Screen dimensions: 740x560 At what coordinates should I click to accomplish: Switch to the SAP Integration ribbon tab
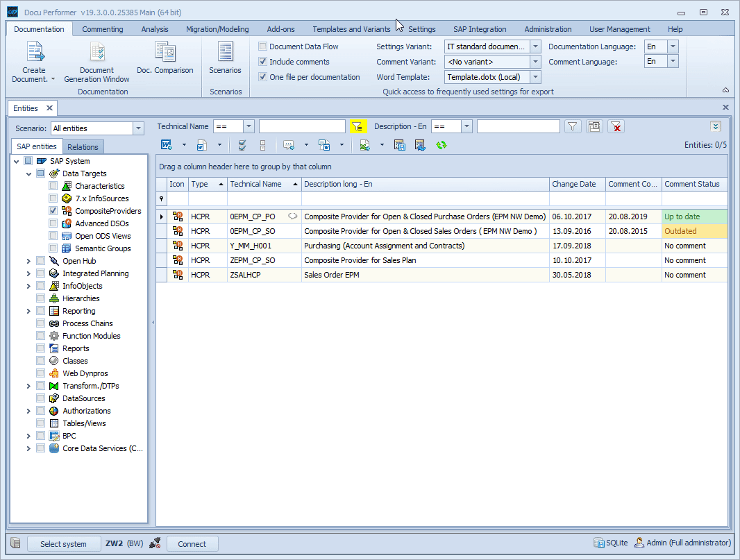[480, 29]
